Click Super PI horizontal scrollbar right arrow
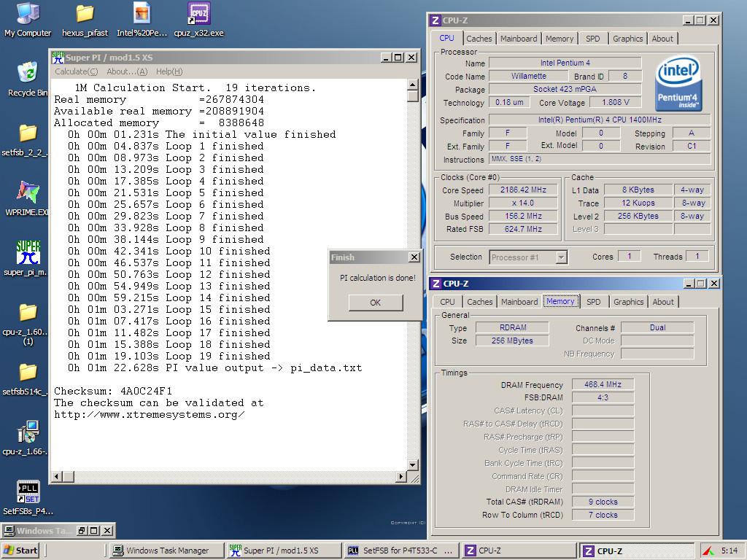 pos(401,476)
